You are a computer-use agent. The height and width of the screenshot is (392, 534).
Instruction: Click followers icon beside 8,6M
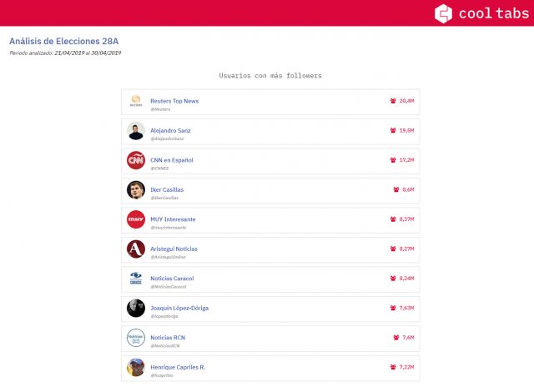(x=396, y=189)
